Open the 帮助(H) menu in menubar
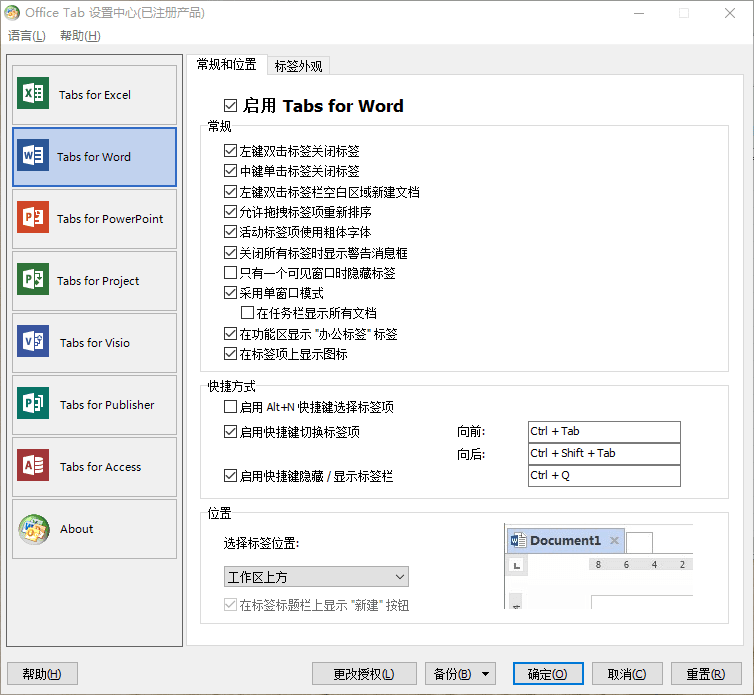Screen dimensions: 754x695 coord(80,36)
